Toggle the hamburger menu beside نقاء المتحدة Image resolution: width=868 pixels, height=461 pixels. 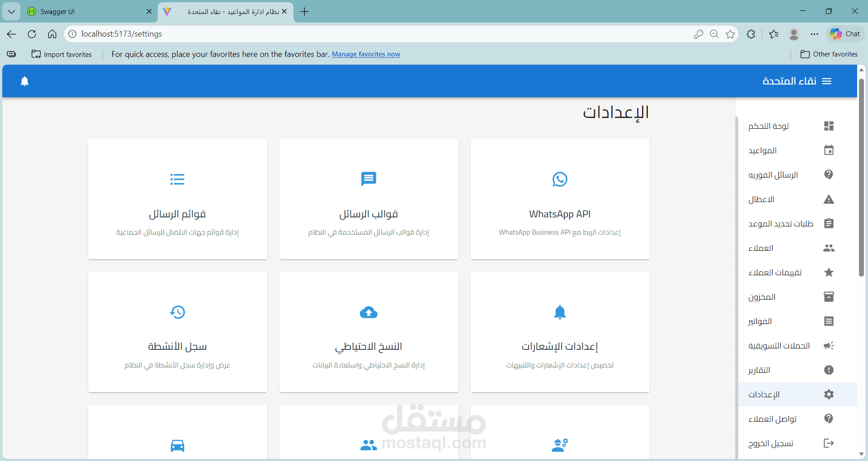point(827,81)
